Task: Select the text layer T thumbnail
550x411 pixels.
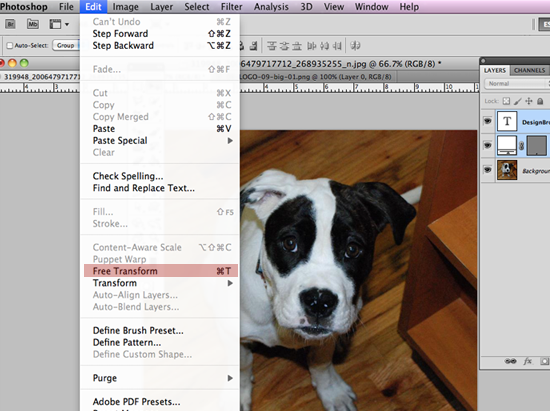Action: point(507,121)
